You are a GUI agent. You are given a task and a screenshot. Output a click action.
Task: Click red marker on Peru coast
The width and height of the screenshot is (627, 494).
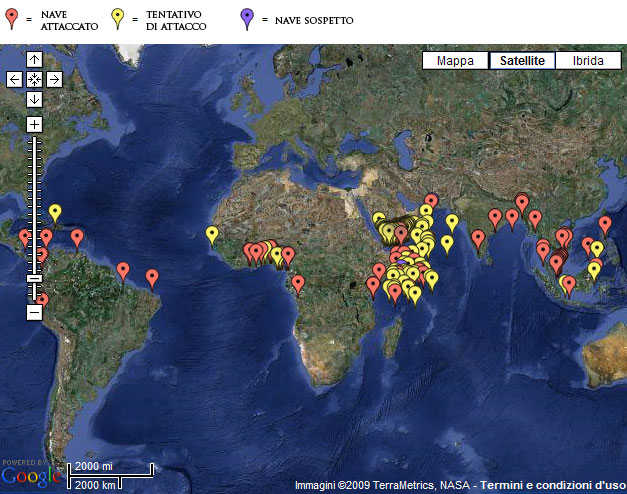[x=43, y=299]
